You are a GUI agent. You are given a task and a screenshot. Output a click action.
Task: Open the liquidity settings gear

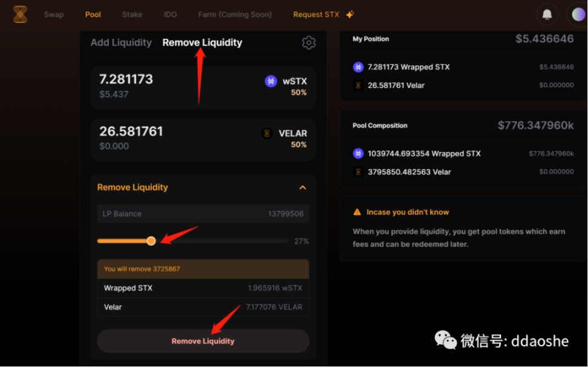(x=309, y=42)
